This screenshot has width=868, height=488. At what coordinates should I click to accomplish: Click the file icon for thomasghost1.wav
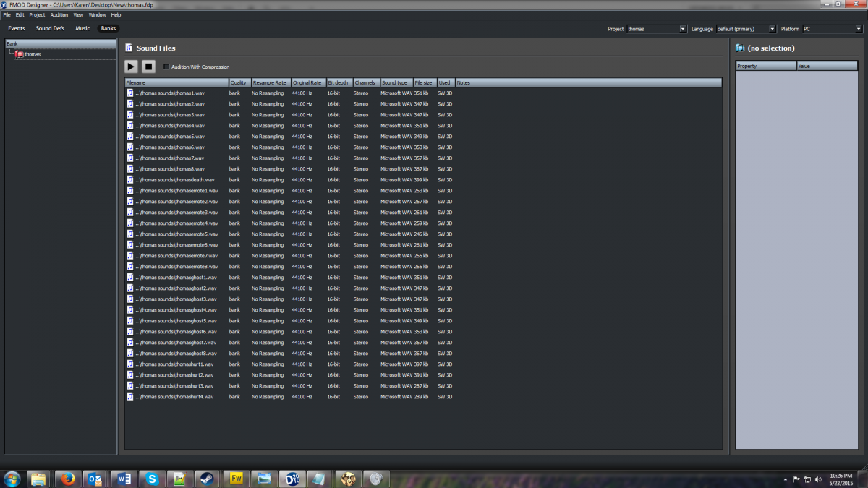pos(130,278)
